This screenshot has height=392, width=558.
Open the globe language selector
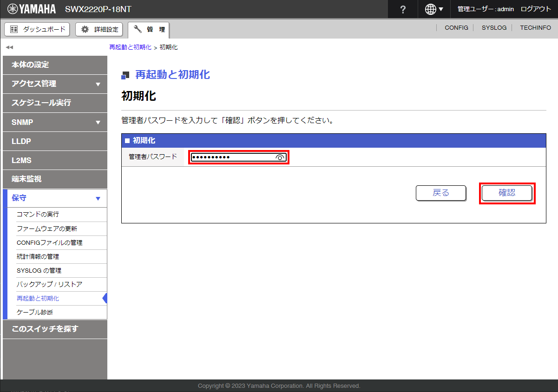point(434,9)
